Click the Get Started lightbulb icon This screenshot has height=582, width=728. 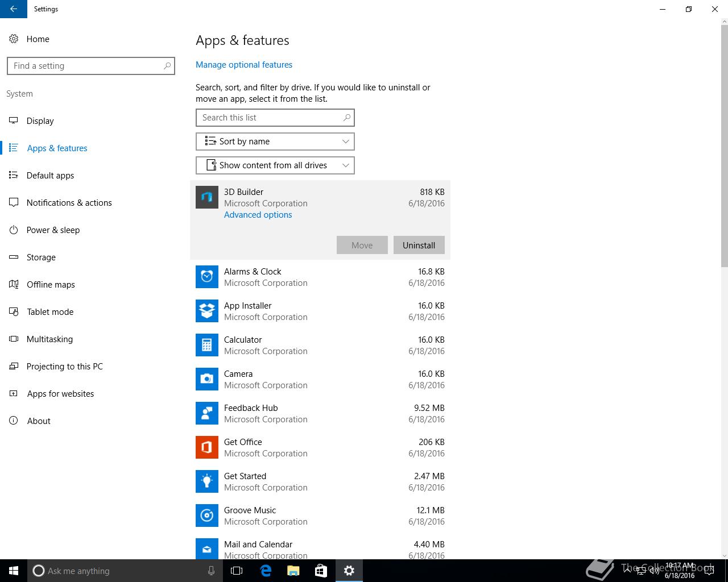(207, 481)
